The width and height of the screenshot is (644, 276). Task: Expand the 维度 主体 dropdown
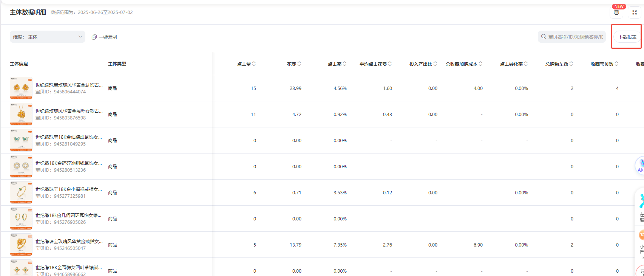click(x=48, y=37)
